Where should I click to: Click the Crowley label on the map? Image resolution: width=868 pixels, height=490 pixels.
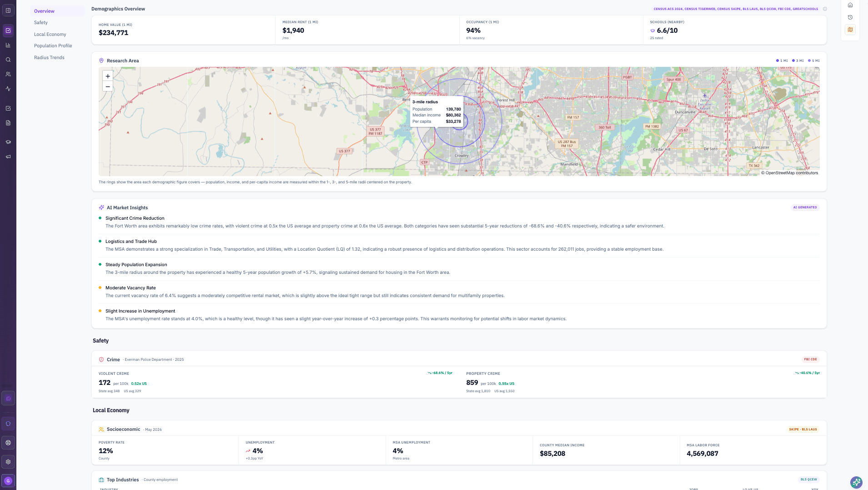462,156
